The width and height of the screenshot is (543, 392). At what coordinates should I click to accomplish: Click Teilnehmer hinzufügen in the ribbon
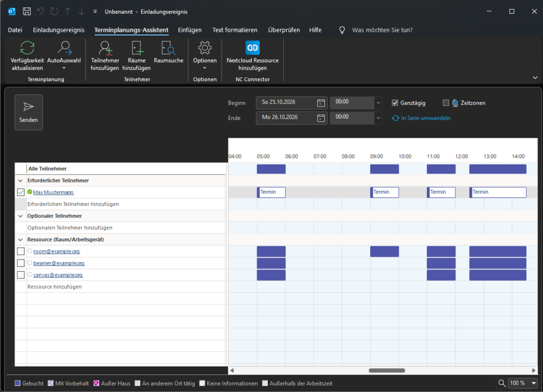tap(105, 56)
